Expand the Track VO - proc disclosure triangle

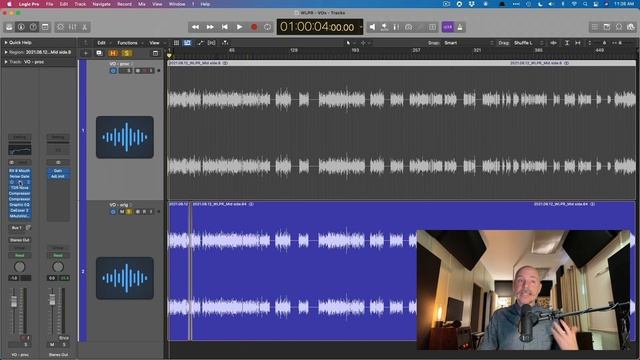coord(6,62)
